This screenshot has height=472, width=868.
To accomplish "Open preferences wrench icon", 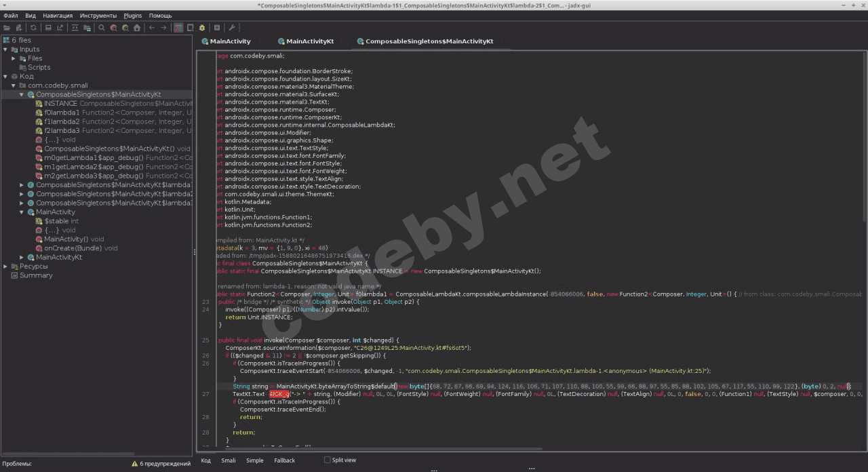I will 232,28.
